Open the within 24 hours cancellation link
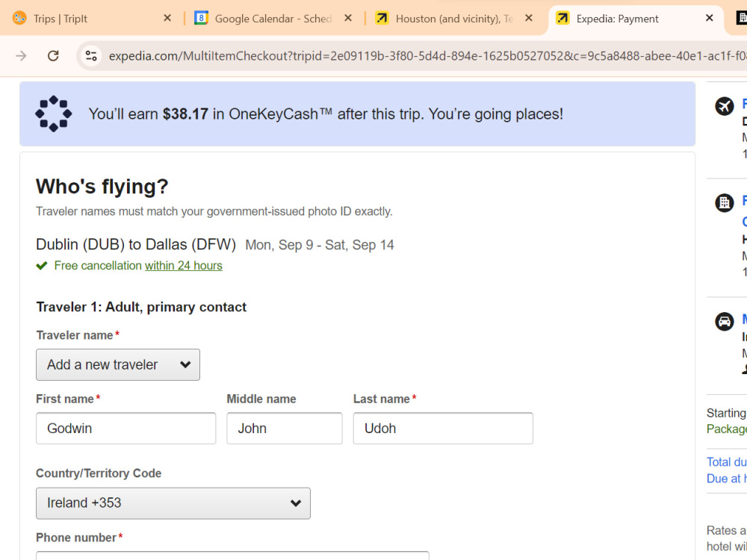This screenshot has width=747, height=560. [184, 266]
